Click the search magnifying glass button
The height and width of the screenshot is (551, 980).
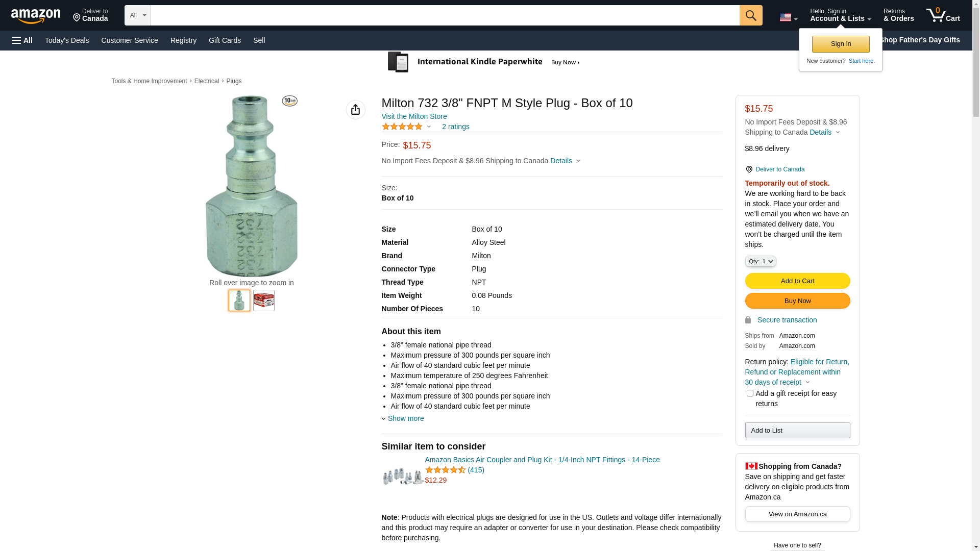751,15
